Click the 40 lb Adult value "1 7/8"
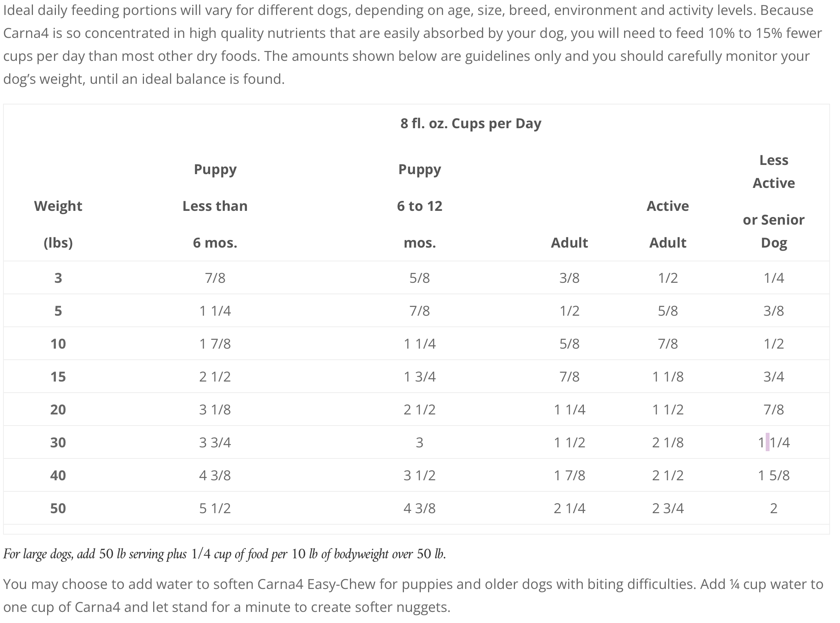Viewport: 840px width, 623px height. [569, 475]
